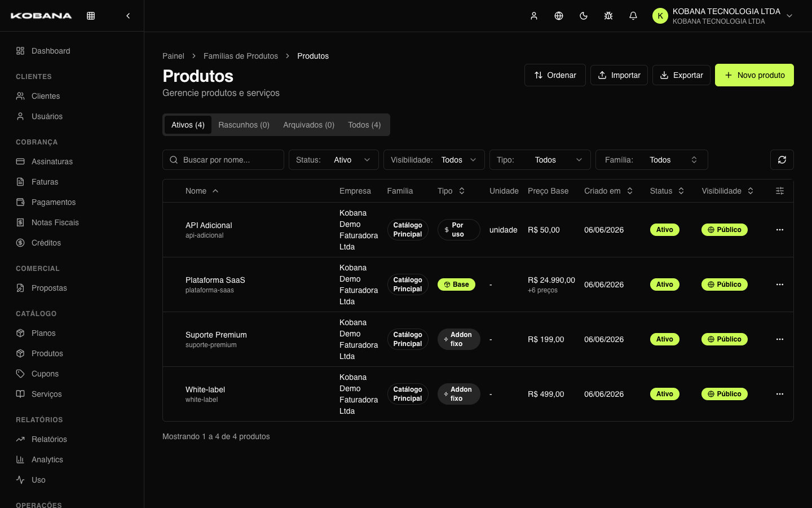Open Serviços in sidebar
Screen dimensions: 812x508
pyautogui.click(x=72, y=394)
